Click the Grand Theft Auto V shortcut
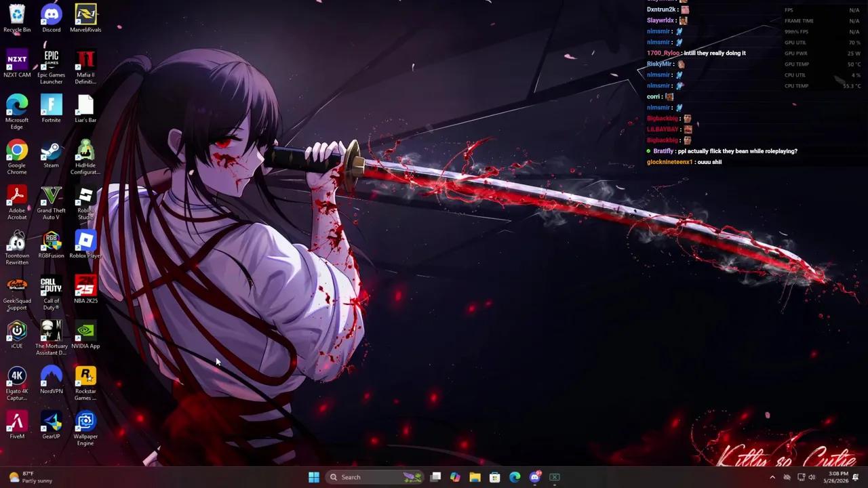The height and width of the screenshot is (488, 868). [x=51, y=203]
